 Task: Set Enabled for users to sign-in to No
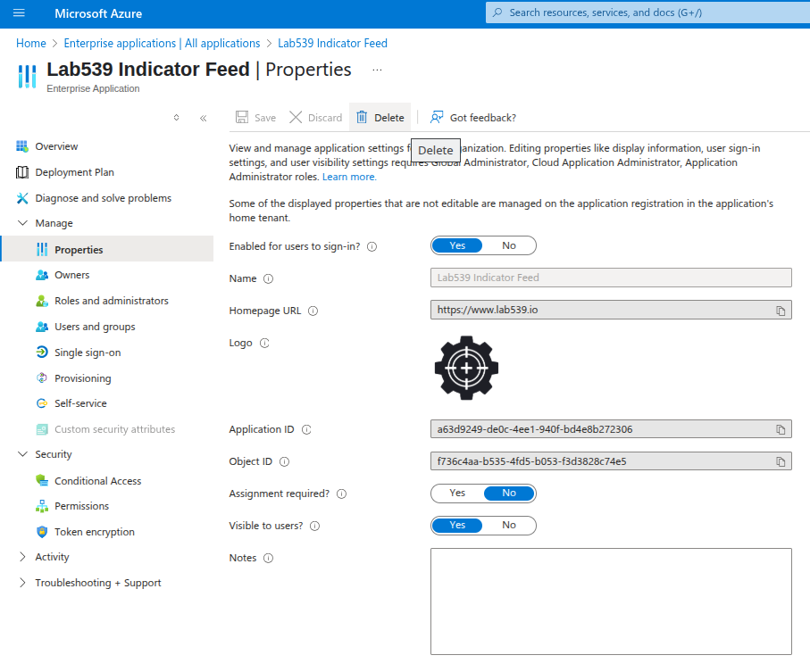coord(509,245)
